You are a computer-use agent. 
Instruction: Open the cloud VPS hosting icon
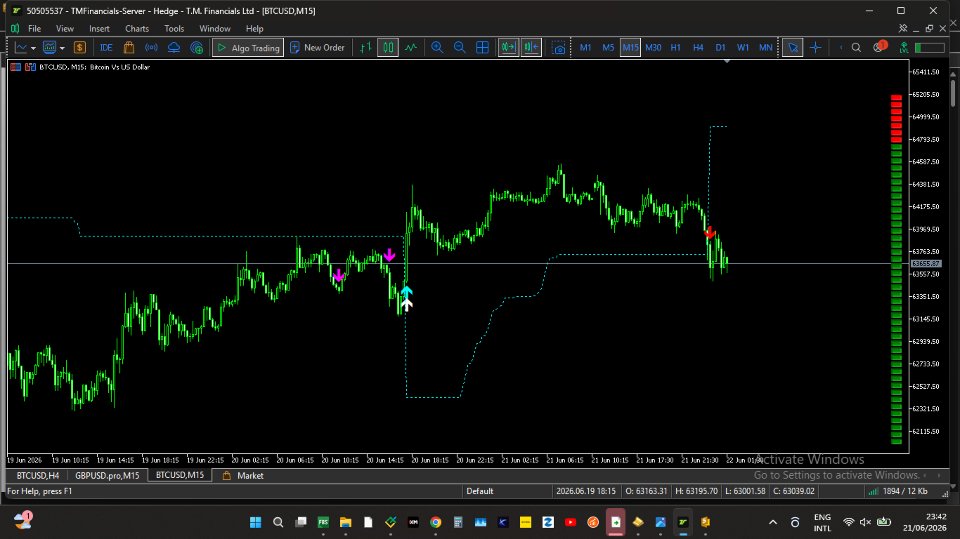tap(174, 47)
